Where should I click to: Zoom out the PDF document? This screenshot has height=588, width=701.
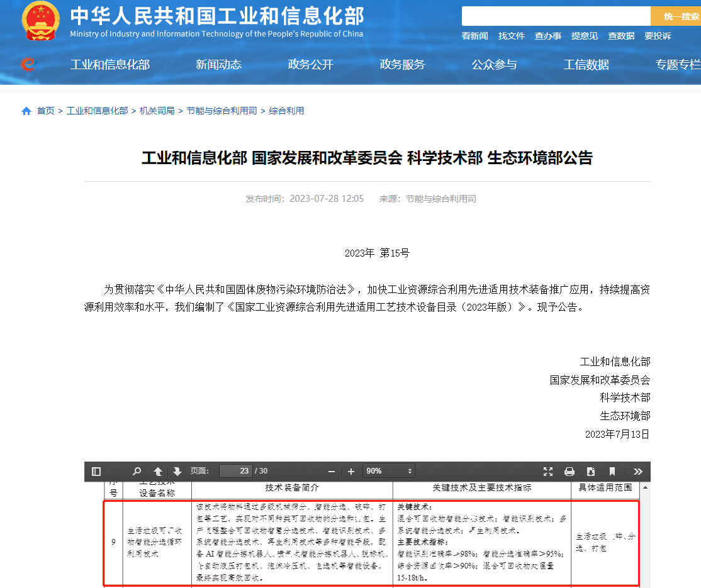click(x=331, y=472)
